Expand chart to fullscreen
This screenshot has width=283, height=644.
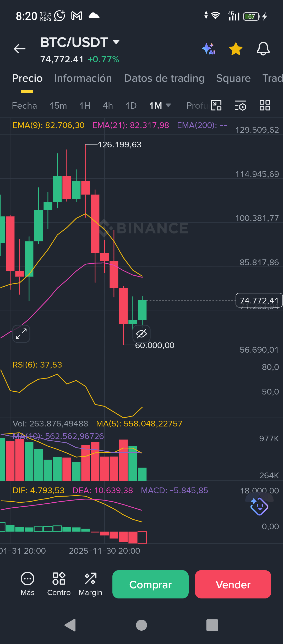(21, 334)
